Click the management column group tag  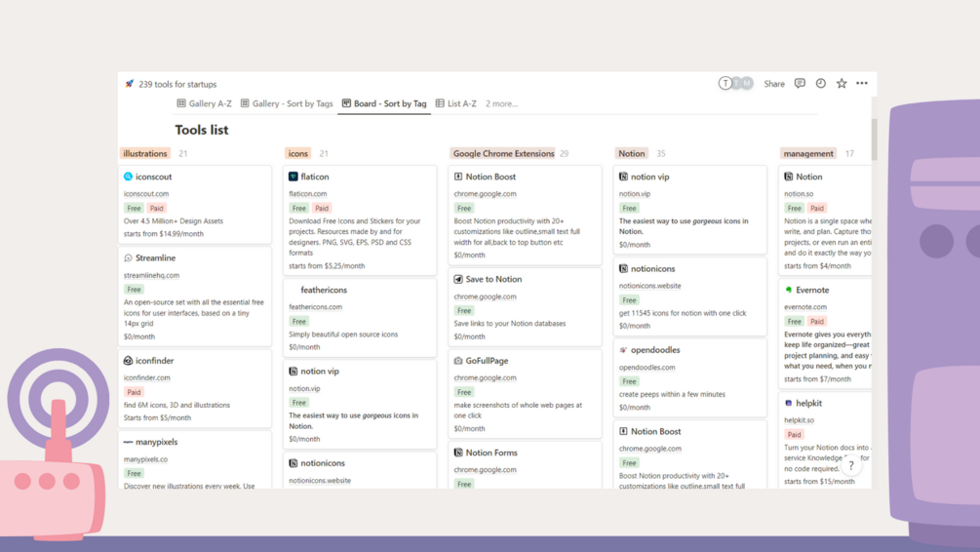(808, 153)
